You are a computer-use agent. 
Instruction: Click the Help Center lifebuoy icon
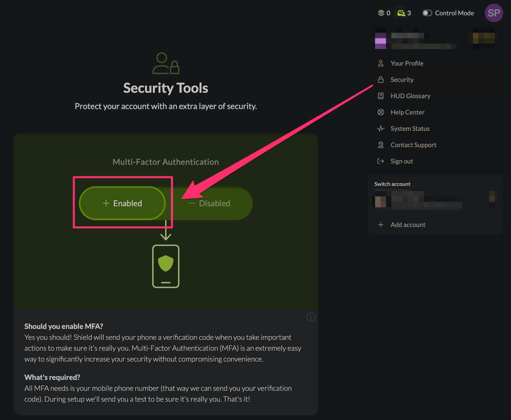click(381, 112)
